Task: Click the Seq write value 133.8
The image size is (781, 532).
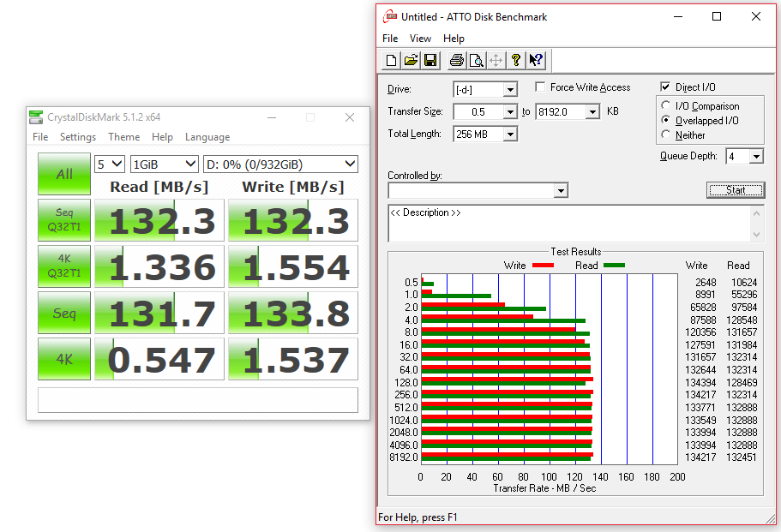Action: pos(293,313)
